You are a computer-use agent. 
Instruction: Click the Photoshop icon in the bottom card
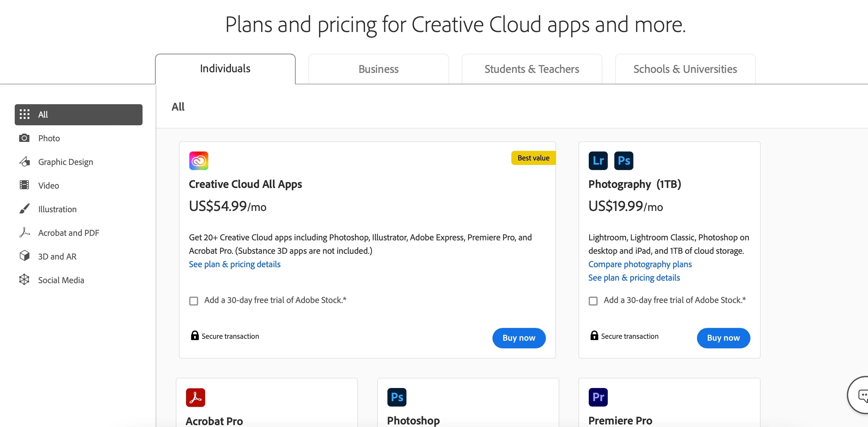397,397
